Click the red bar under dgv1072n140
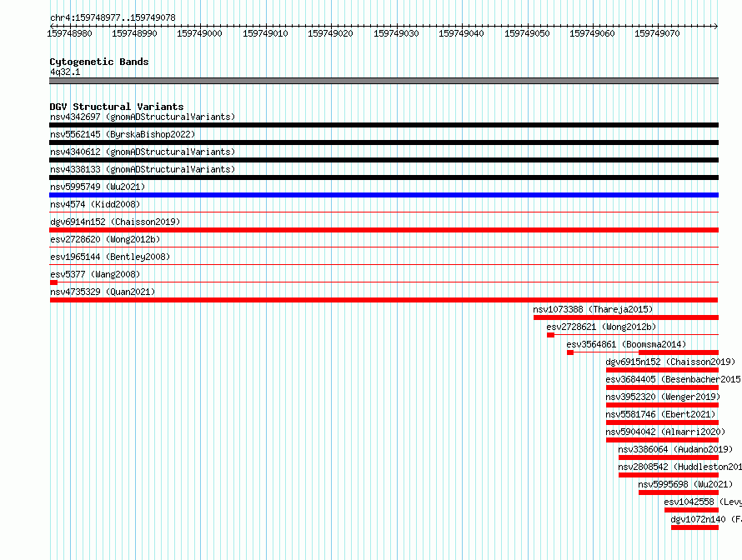This screenshot has width=742, height=560. tap(694, 527)
